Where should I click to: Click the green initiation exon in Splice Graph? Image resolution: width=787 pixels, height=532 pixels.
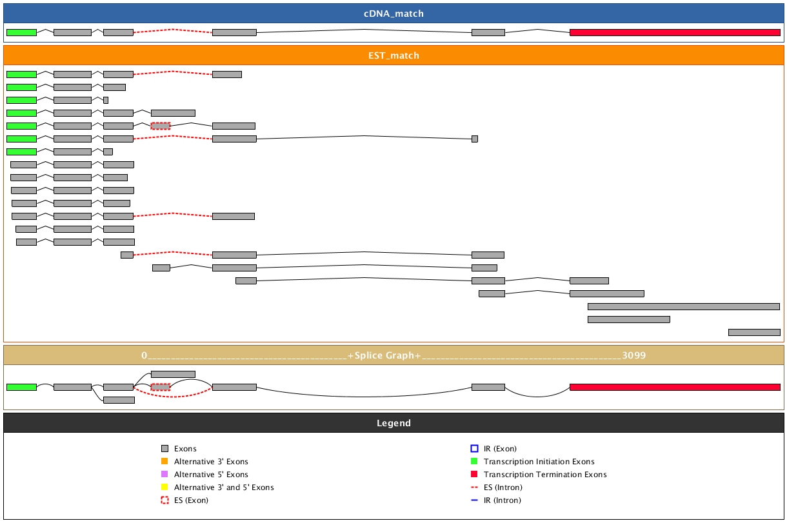pos(21,387)
